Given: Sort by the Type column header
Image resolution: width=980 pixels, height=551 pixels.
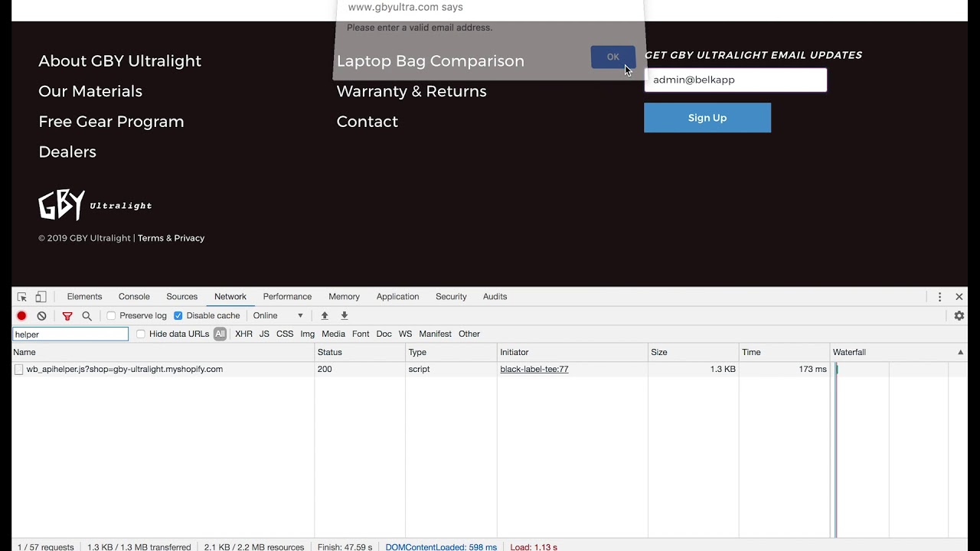Looking at the screenshot, I should click(451, 352).
